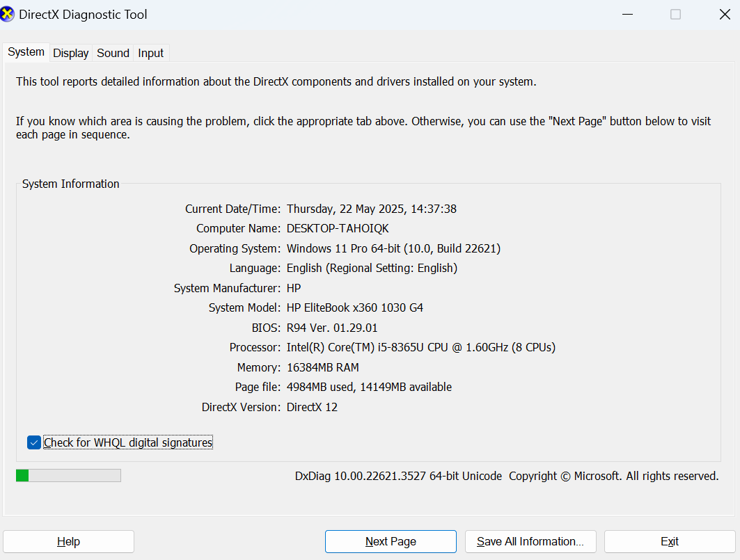Click the DirectX icon in the title bar
740x560 pixels.
coord(8,15)
